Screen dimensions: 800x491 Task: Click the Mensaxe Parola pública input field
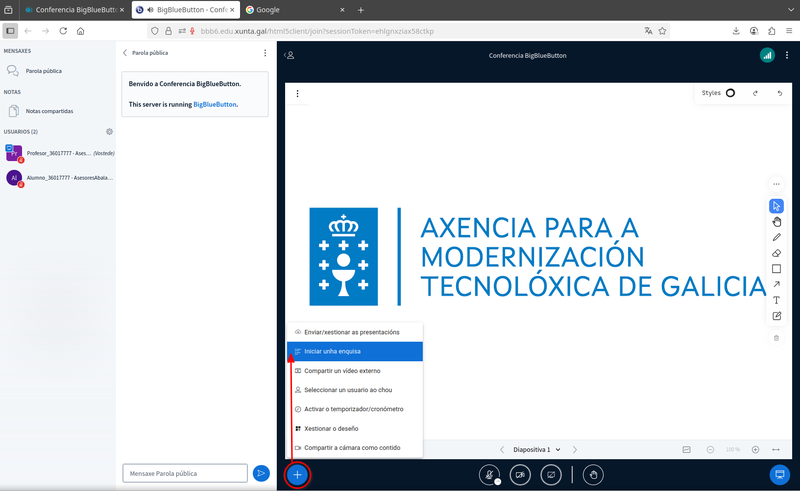184,473
